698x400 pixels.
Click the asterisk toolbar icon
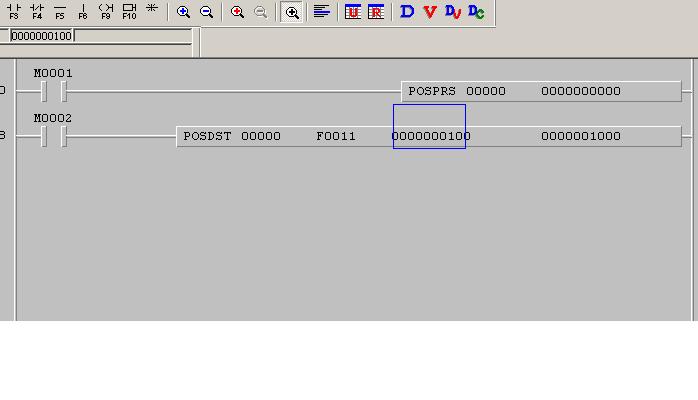pyautogui.click(x=152, y=10)
